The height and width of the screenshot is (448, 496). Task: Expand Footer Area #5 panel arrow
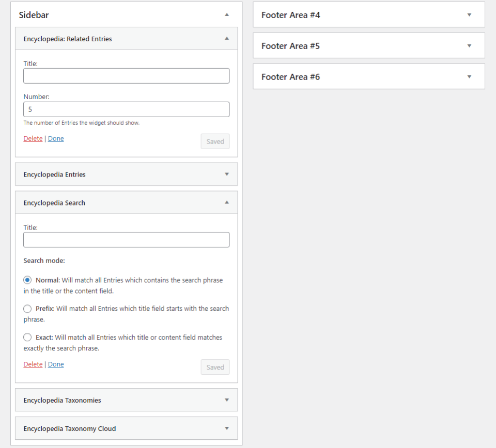click(469, 46)
